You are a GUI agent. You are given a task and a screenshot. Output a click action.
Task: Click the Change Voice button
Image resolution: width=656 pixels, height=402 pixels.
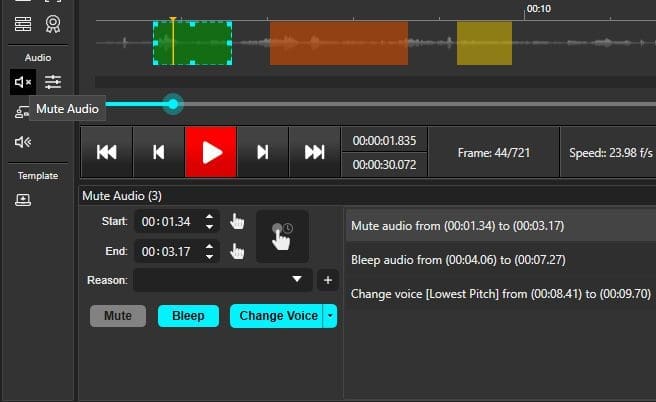click(277, 316)
